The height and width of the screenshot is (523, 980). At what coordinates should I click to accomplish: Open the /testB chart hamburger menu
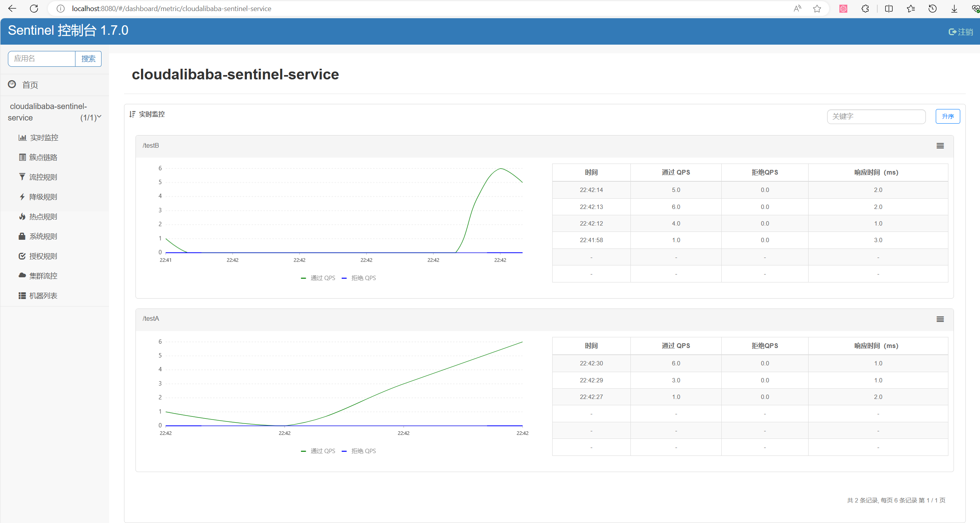point(940,146)
